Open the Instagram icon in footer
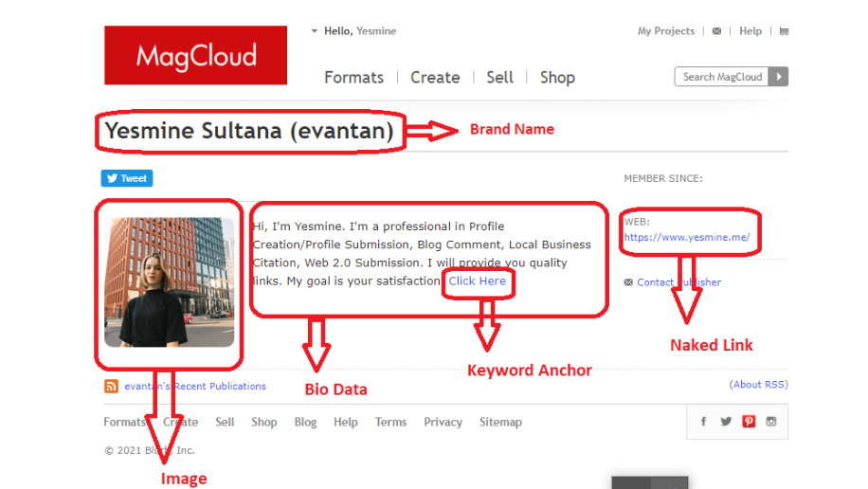The height and width of the screenshot is (489, 868). [771, 422]
